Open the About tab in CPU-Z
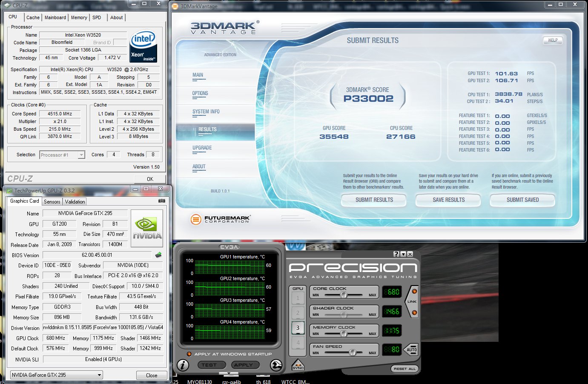Screen dimensions: 588x384 (116, 17)
